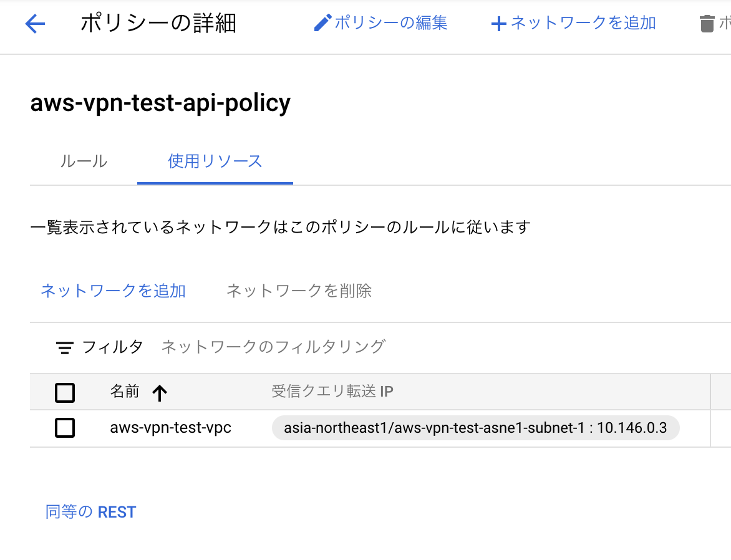Click the policy title aws-vpn-test-api-policy
This screenshot has width=731, height=560.
[160, 103]
